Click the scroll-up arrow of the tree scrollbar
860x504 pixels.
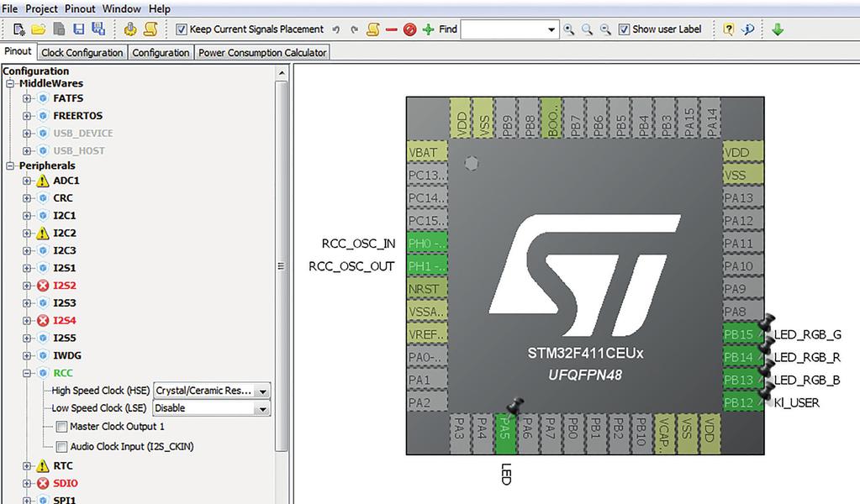coord(282,73)
